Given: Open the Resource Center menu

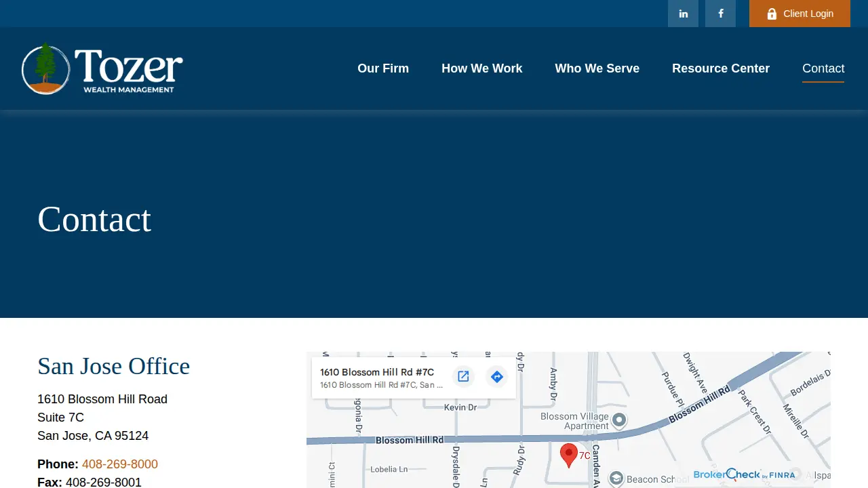Looking at the screenshot, I should click(720, 68).
